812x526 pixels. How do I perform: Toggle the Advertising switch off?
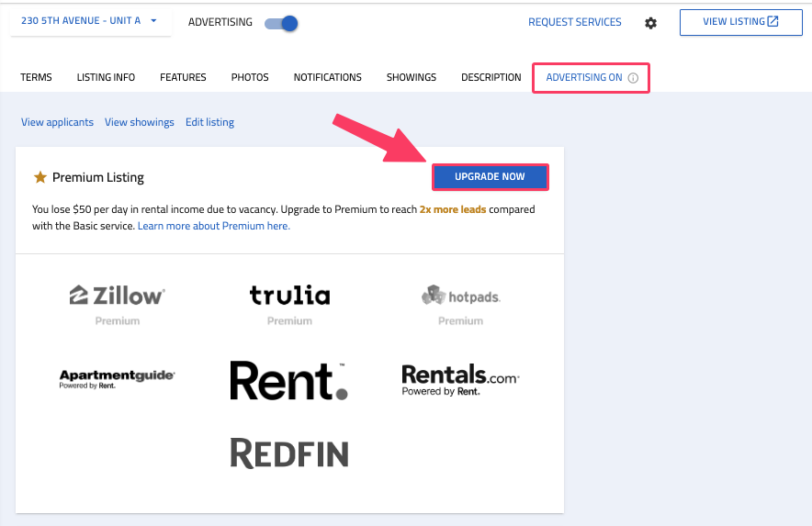click(281, 23)
